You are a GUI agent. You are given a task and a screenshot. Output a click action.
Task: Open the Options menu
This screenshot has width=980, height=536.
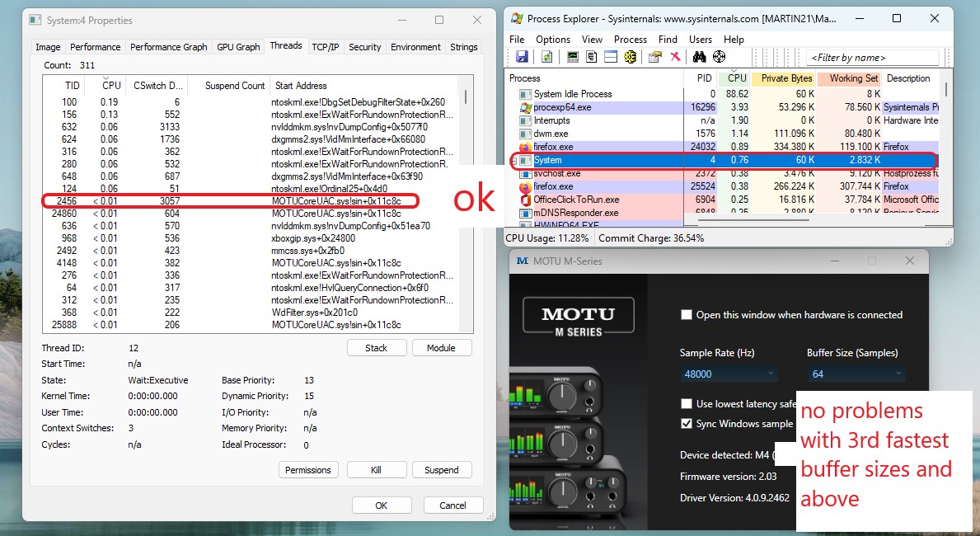pos(553,40)
